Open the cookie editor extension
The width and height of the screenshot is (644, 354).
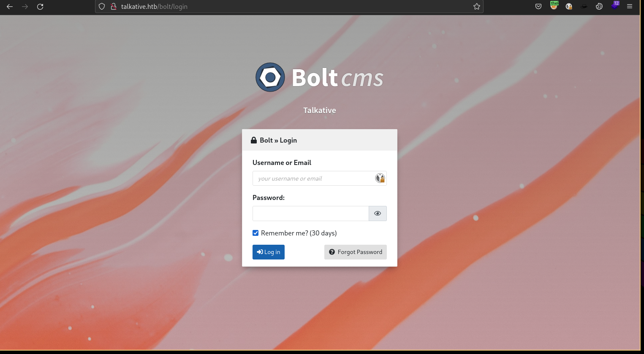click(599, 7)
